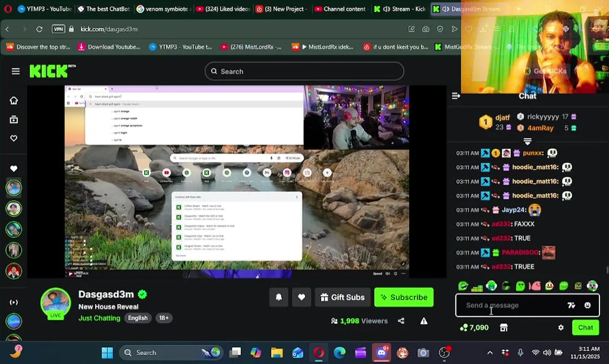This screenshot has width=609, height=364.
Task: Open chat settings gear icon
Action: pyautogui.click(x=560, y=328)
